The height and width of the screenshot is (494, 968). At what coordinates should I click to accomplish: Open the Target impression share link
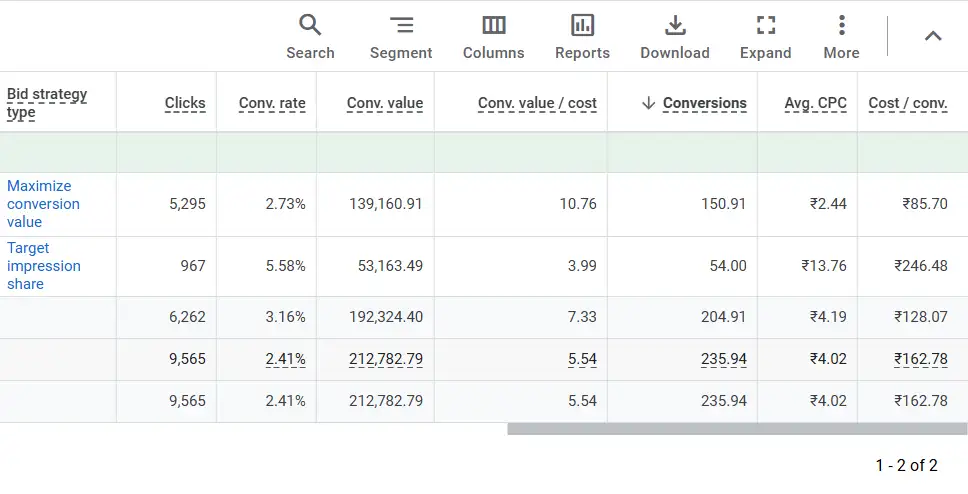pyautogui.click(x=44, y=266)
